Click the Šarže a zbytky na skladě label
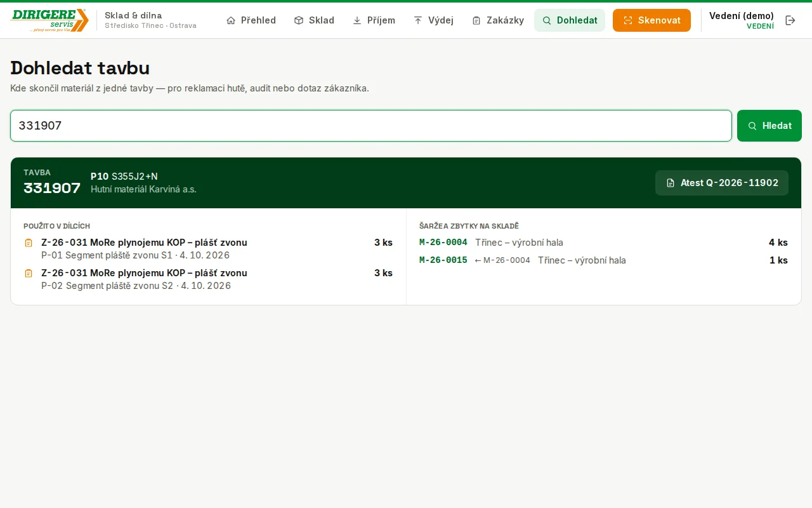 coord(469,226)
